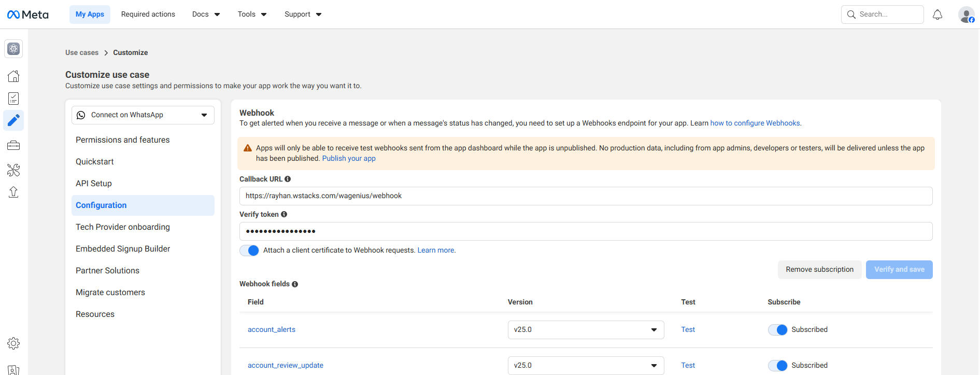Open the notifications bell

938,15
